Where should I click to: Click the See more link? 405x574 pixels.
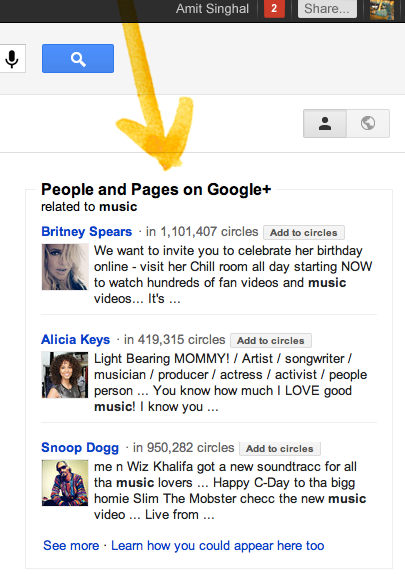(71, 545)
